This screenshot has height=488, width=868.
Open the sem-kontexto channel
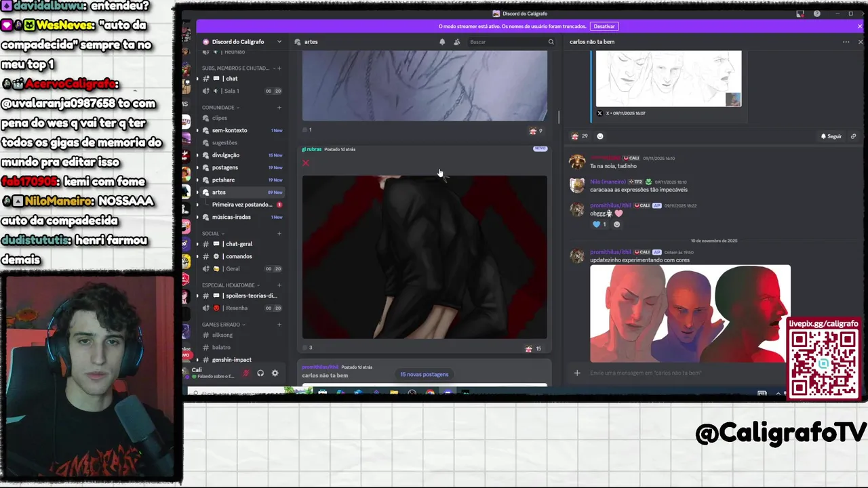(x=241, y=130)
